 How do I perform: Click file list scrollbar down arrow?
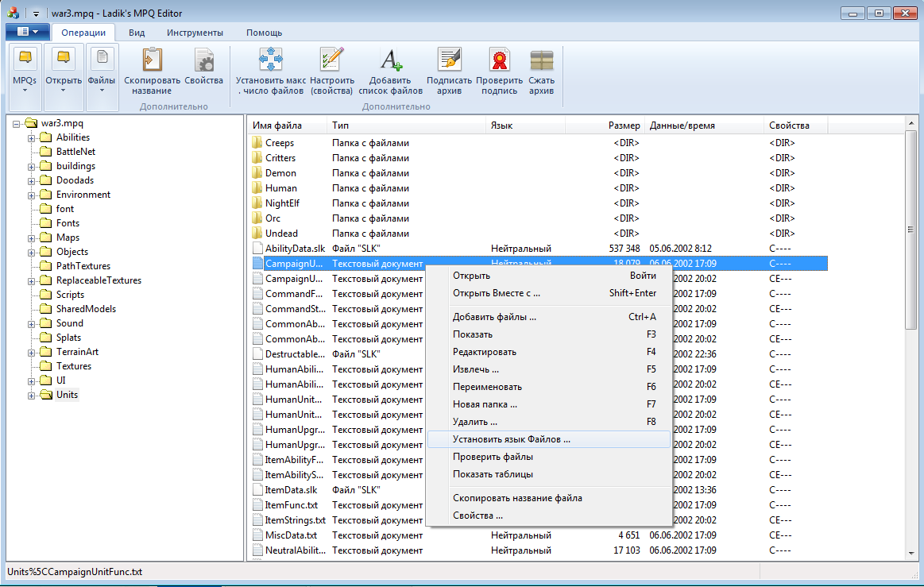click(x=911, y=554)
